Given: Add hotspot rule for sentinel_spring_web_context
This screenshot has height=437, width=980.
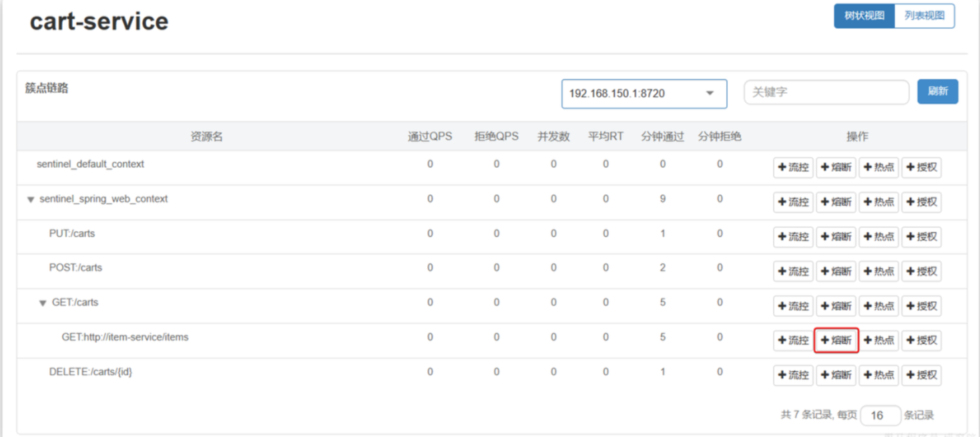Looking at the screenshot, I should pos(879,202).
